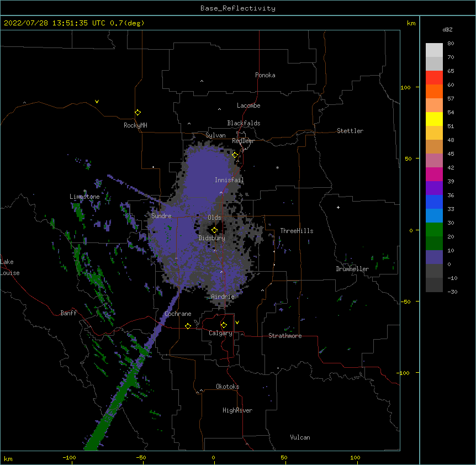476x465 pixels.
Task: Click the yellow V marker east of Calgary
Action: pos(237,323)
